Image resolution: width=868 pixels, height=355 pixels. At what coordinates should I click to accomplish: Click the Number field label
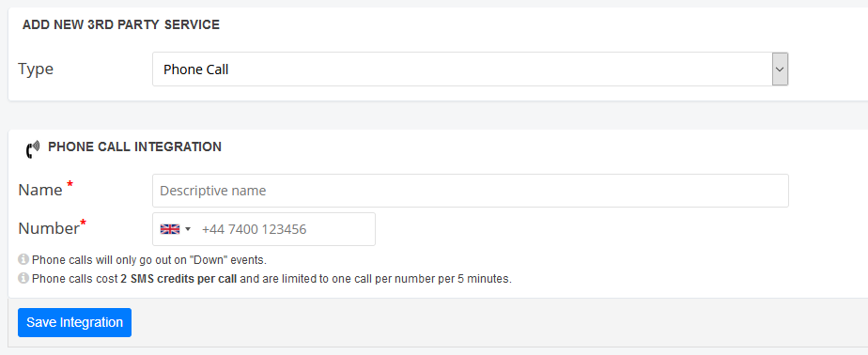click(x=49, y=228)
